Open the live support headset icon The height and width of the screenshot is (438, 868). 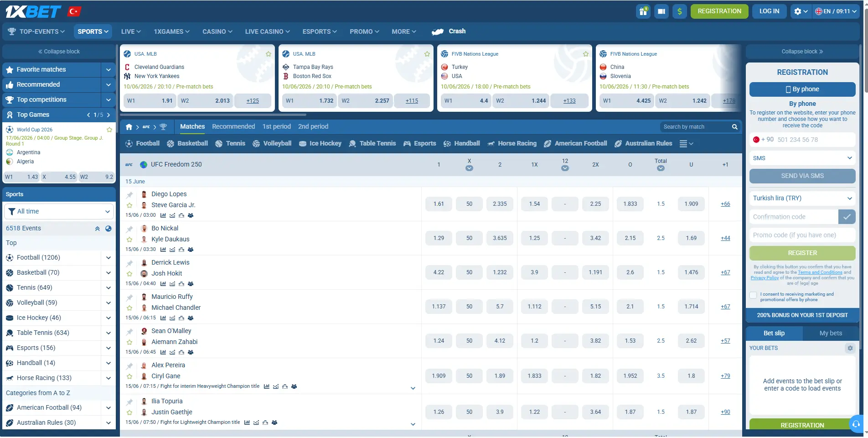click(x=856, y=424)
